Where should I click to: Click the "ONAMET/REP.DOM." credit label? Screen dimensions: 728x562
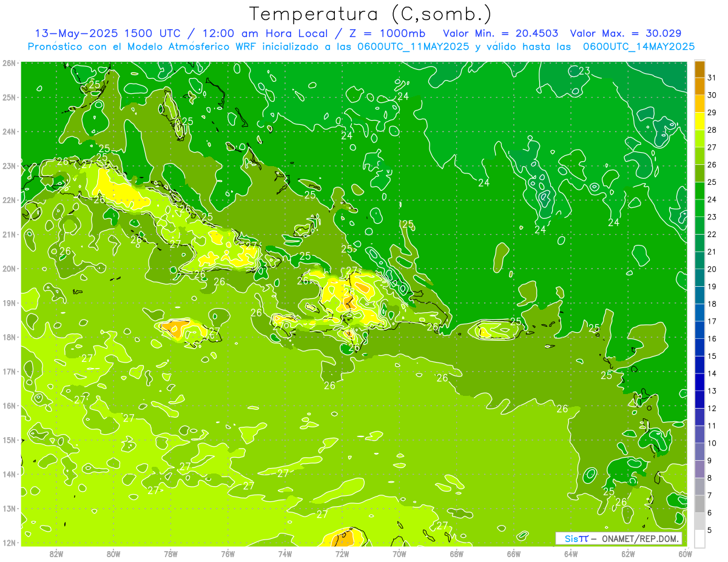[x=640, y=538]
